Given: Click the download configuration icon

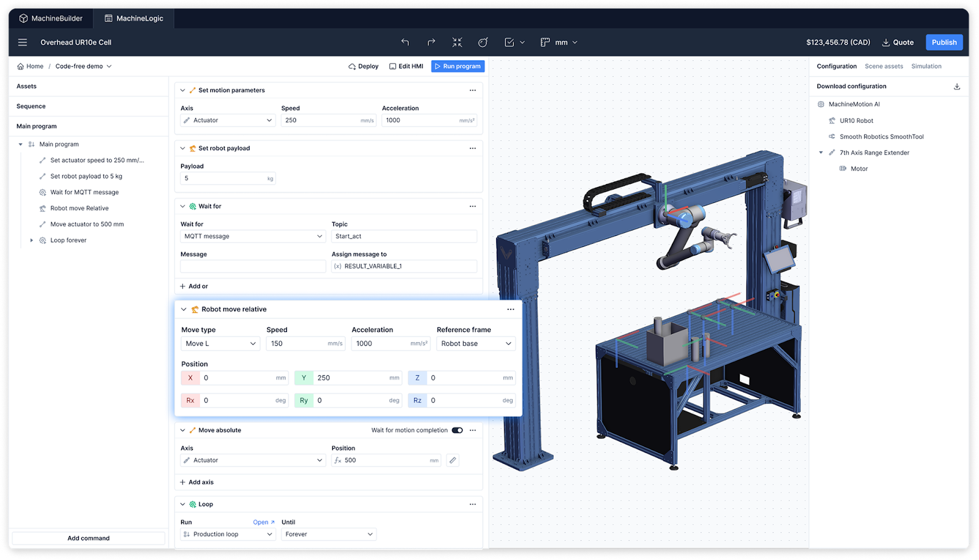Looking at the screenshot, I should click(957, 86).
